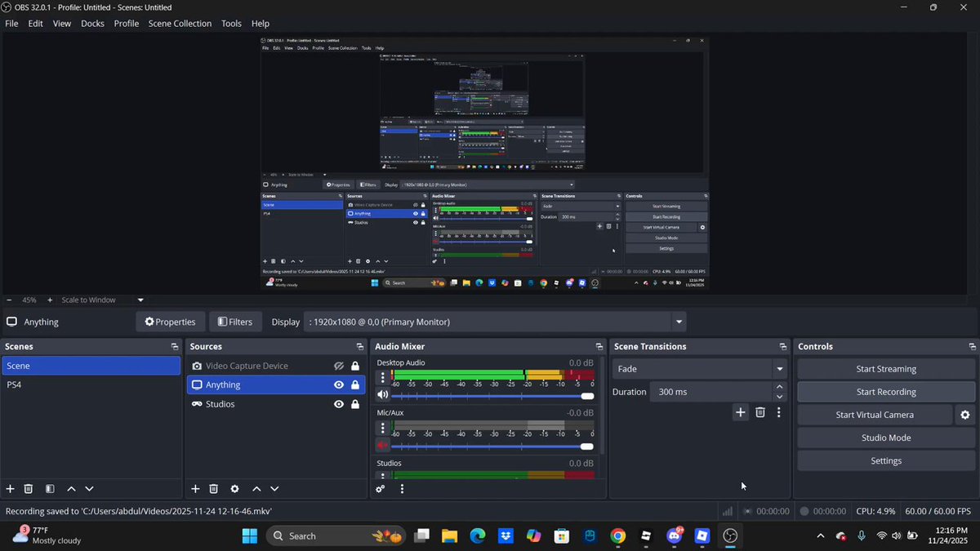Open transition properties three-dot menu
This screenshot has height=551, width=980.
coord(778,412)
